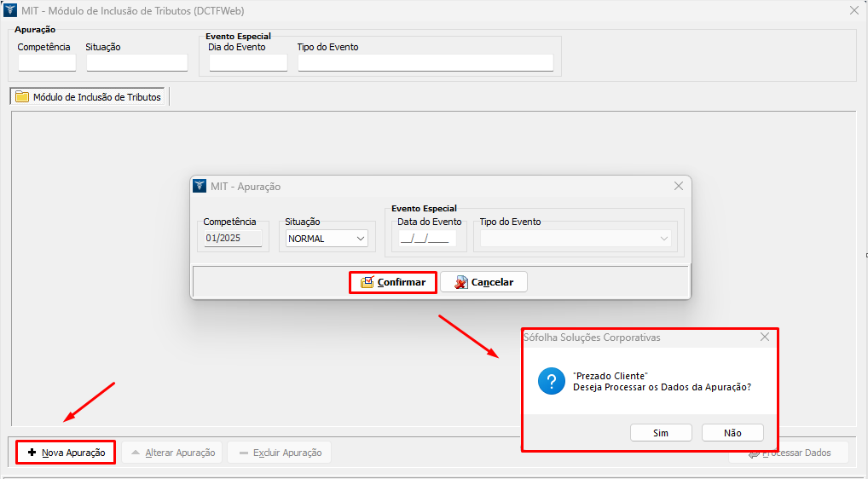Close the MIT - Apuração dialog
Image resolution: width=868 pixels, height=479 pixels.
point(679,186)
